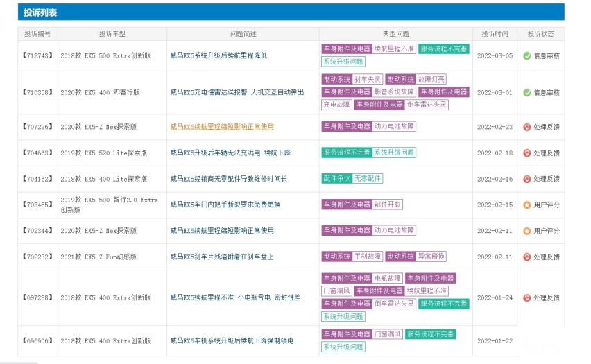The image size is (591, 364).
Task: Click complaint number 【712743】
Action: click(x=37, y=55)
